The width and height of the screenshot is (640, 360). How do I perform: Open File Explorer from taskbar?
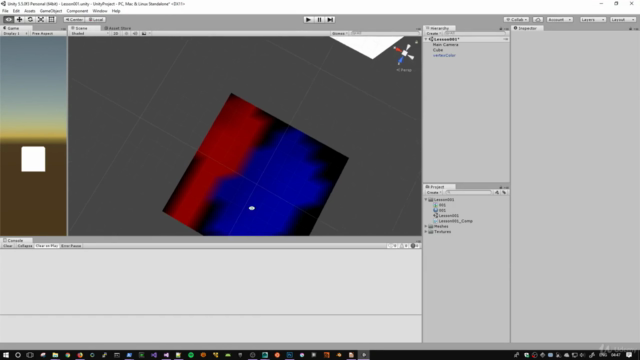pos(55,355)
